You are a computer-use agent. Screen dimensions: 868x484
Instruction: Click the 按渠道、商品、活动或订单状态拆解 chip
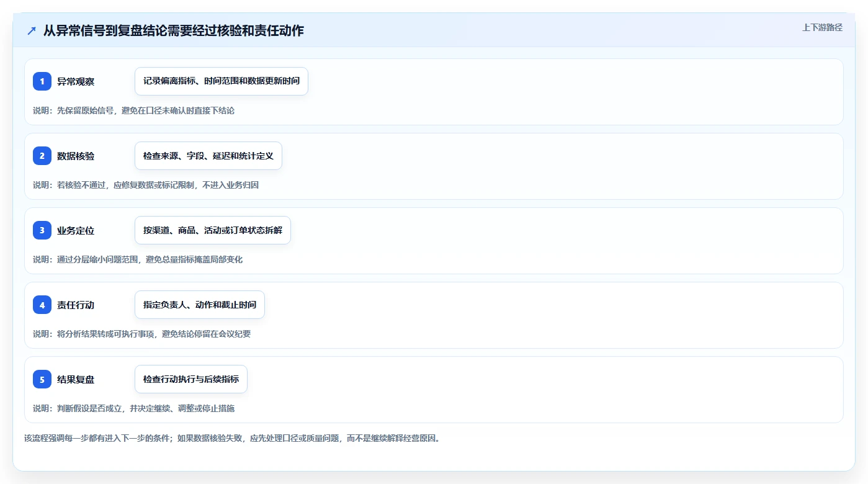click(x=213, y=230)
